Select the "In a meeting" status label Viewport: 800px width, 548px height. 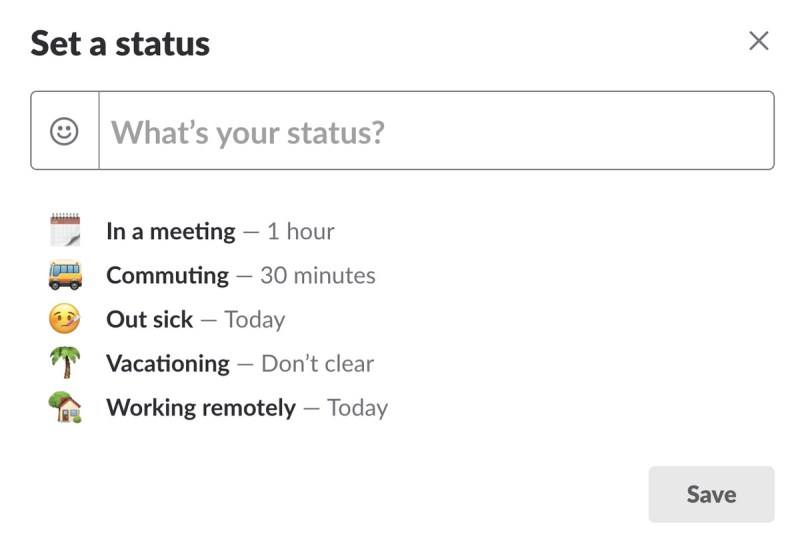[171, 232]
